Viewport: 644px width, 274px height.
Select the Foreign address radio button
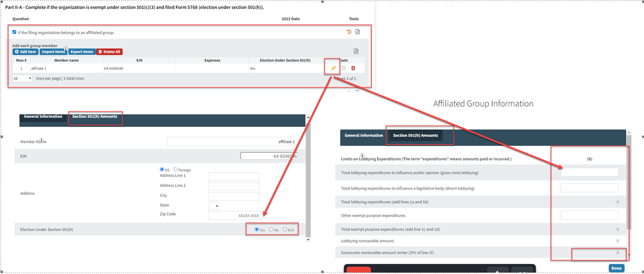pos(175,170)
